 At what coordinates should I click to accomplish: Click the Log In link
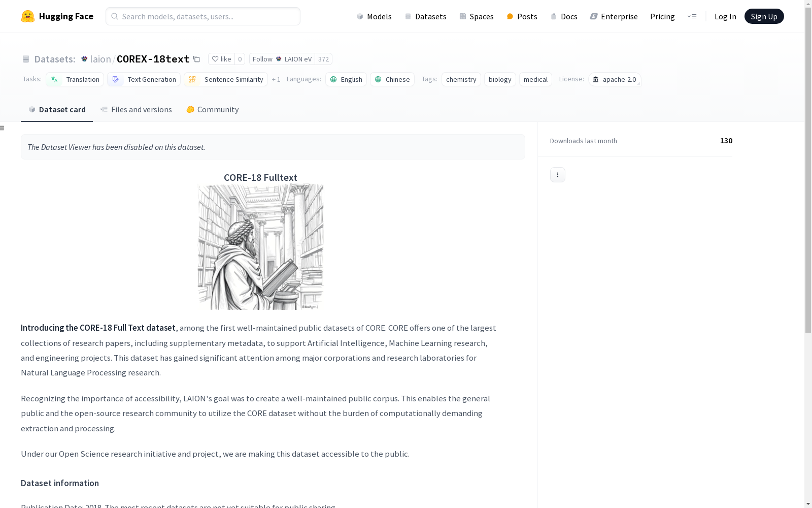pos(725,16)
